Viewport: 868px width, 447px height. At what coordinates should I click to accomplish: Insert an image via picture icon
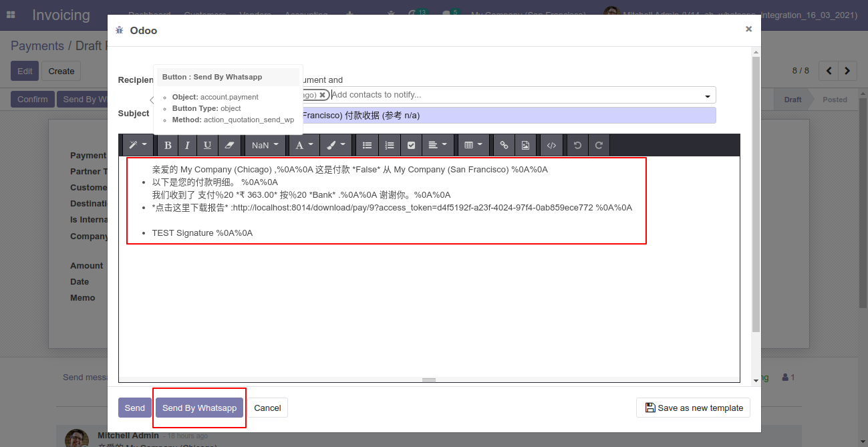[x=525, y=145]
